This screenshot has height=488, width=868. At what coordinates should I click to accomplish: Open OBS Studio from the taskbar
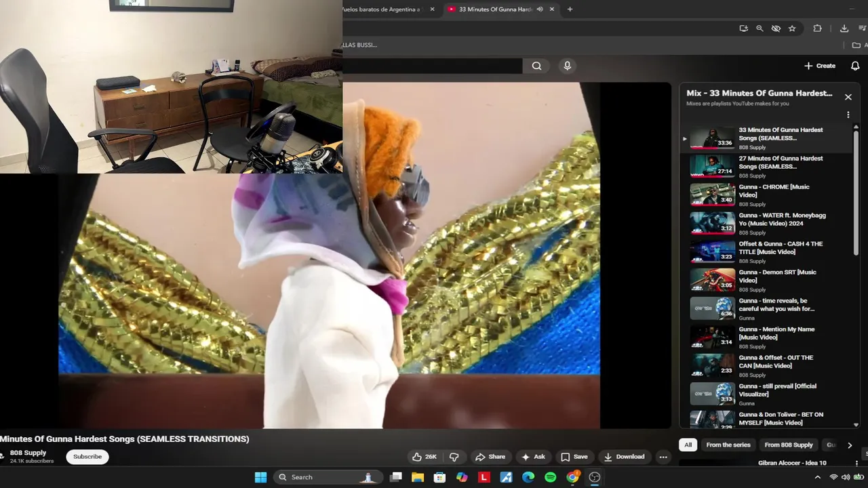pos(595,477)
